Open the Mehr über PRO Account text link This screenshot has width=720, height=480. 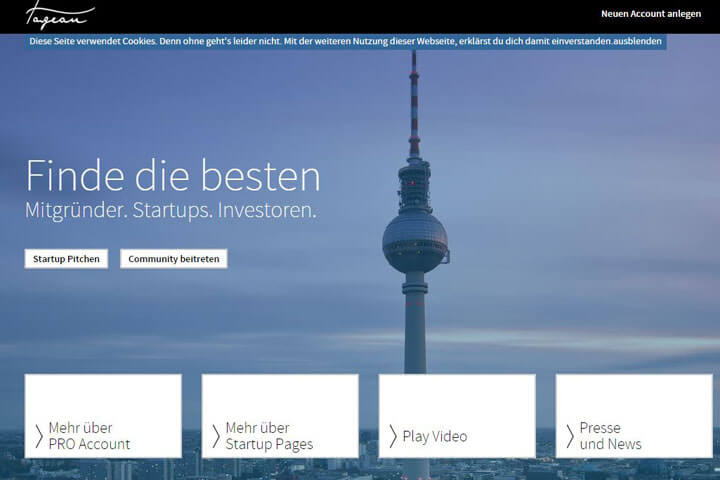[89, 436]
